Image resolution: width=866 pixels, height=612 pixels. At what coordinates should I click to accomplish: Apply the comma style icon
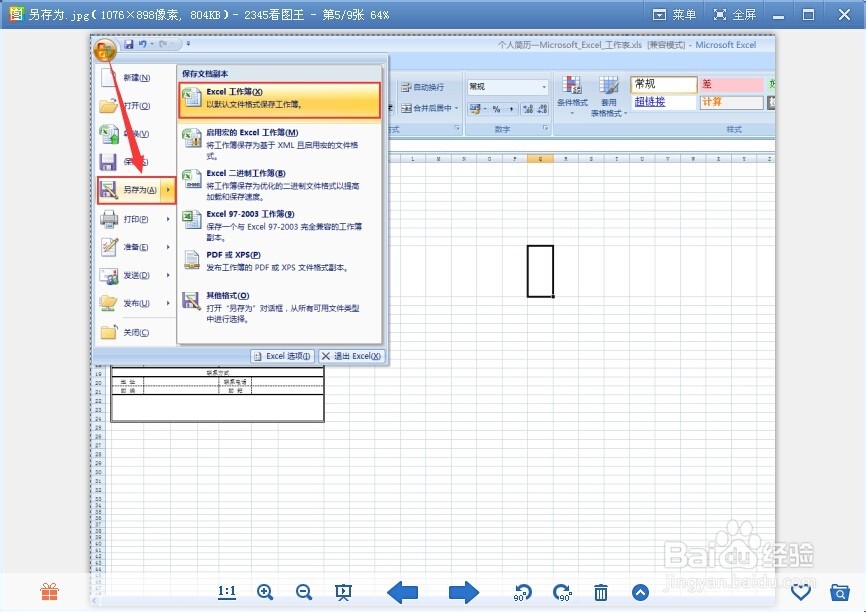[x=511, y=109]
